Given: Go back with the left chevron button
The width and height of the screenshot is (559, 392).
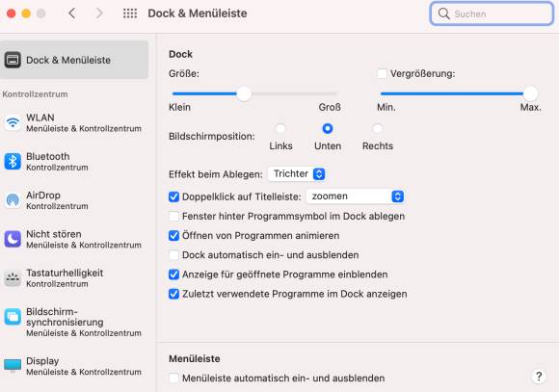Looking at the screenshot, I should click(x=72, y=13).
